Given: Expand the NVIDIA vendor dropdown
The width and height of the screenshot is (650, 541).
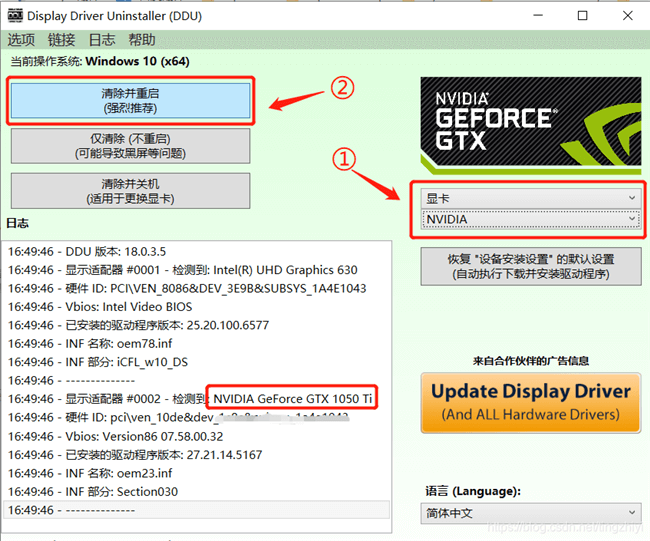Looking at the screenshot, I should (x=530, y=219).
